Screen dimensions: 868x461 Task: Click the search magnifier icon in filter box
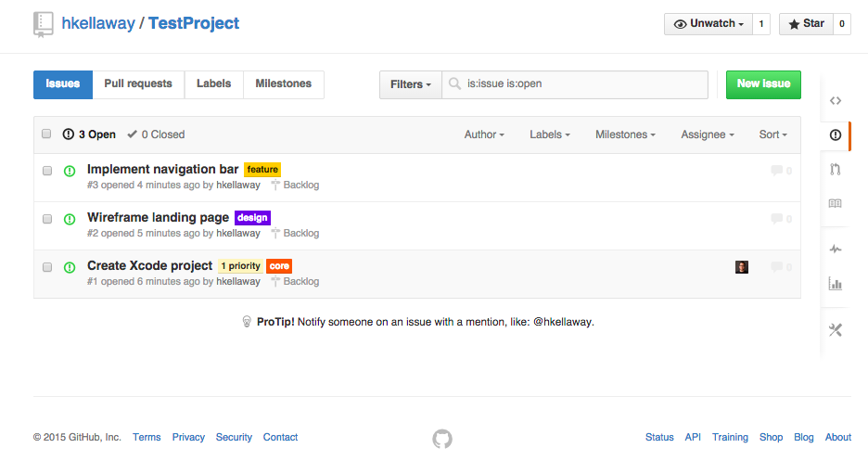[x=454, y=84]
